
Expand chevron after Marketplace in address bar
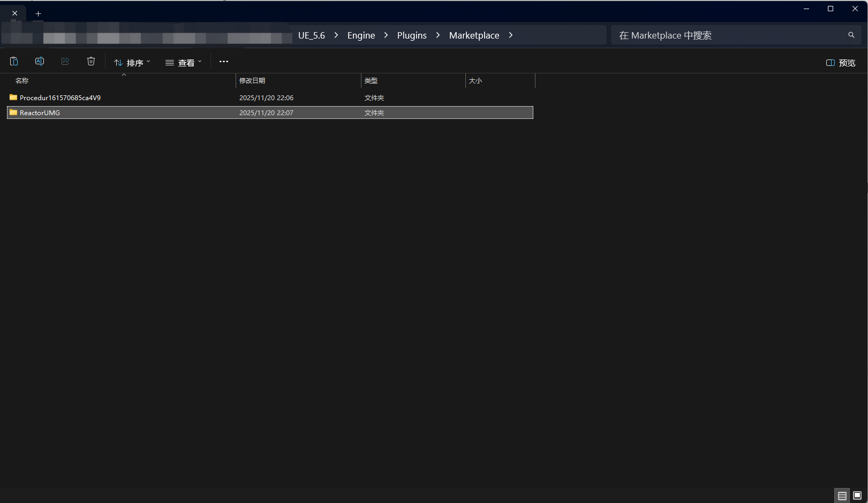click(x=511, y=35)
